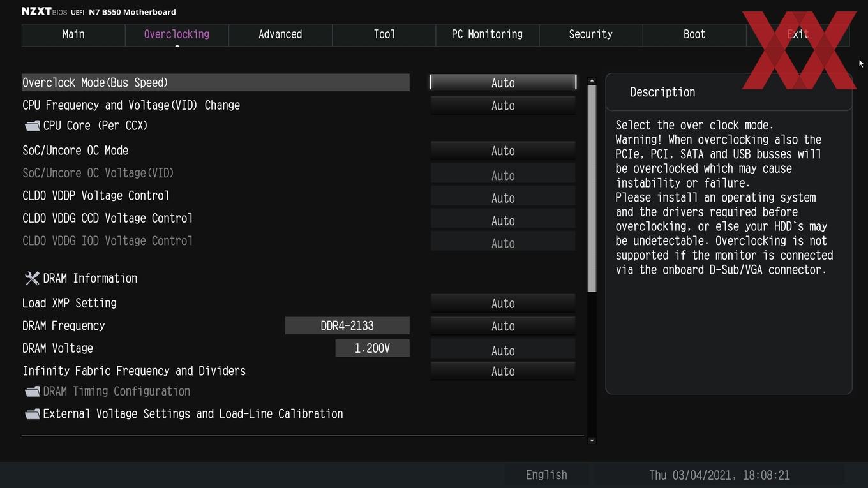The image size is (868, 488).
Task: Select Infinity Fabric Frequency and Dividers label
Action: [134, 371]
